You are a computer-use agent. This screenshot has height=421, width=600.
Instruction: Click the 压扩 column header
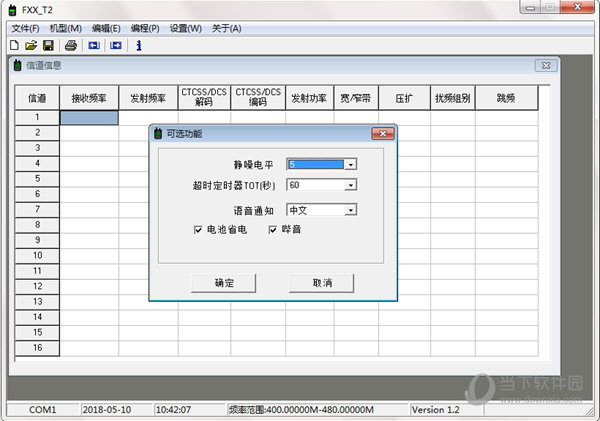tap(404, 98)
